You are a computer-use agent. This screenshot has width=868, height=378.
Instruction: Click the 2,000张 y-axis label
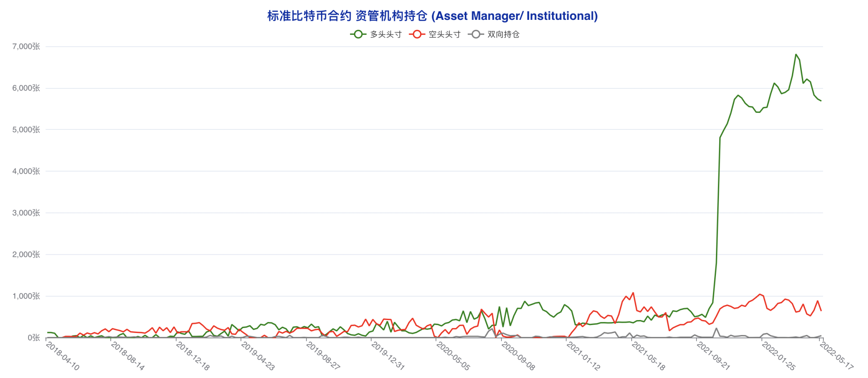[26, 254]
